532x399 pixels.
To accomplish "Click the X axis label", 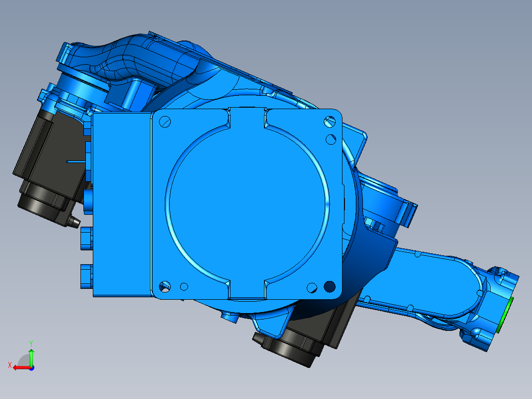I will (x=10, y=365).
